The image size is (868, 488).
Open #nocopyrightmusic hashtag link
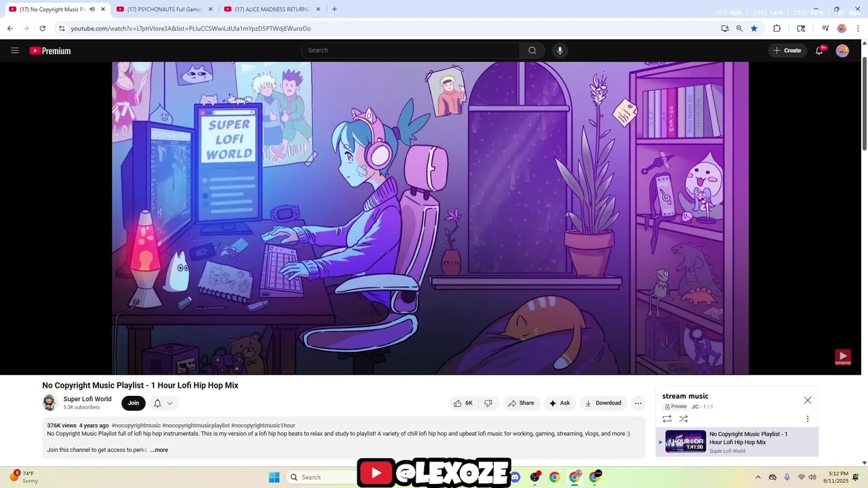(136, 426)
